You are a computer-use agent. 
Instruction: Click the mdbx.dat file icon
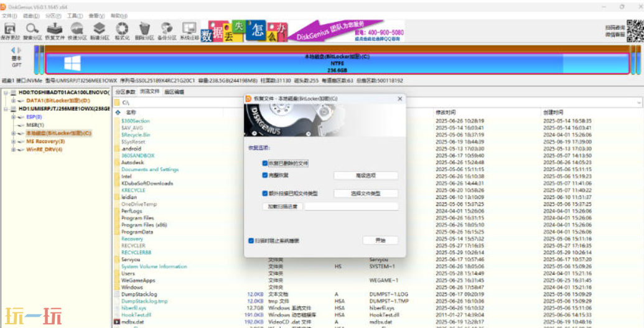tap(117, 322)
